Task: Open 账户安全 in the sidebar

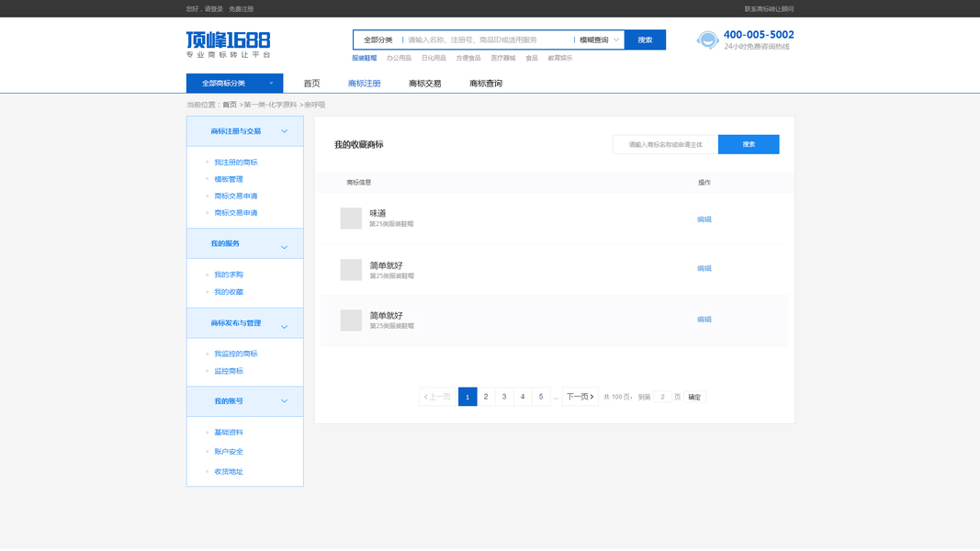Action: click(229, 452)
